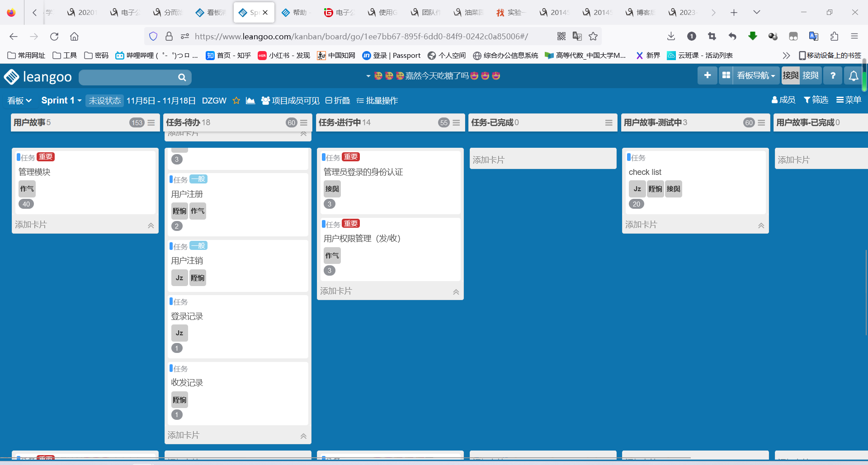Click the QR code icon in address bar
Image resolution: width=868 pixels, height=465 pixels.
[x=561, y=36]
